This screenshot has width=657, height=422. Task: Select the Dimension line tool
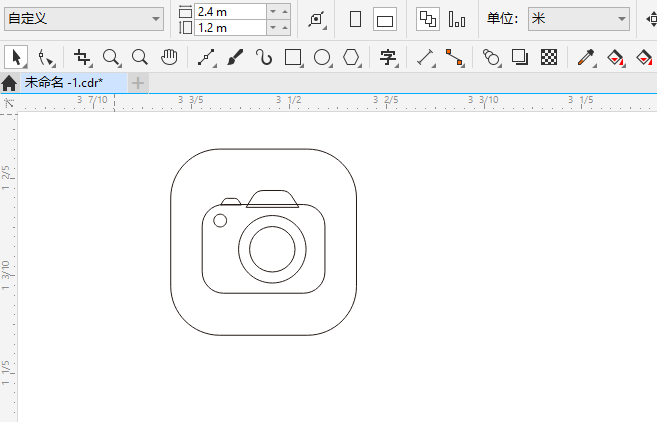point(426,57)
